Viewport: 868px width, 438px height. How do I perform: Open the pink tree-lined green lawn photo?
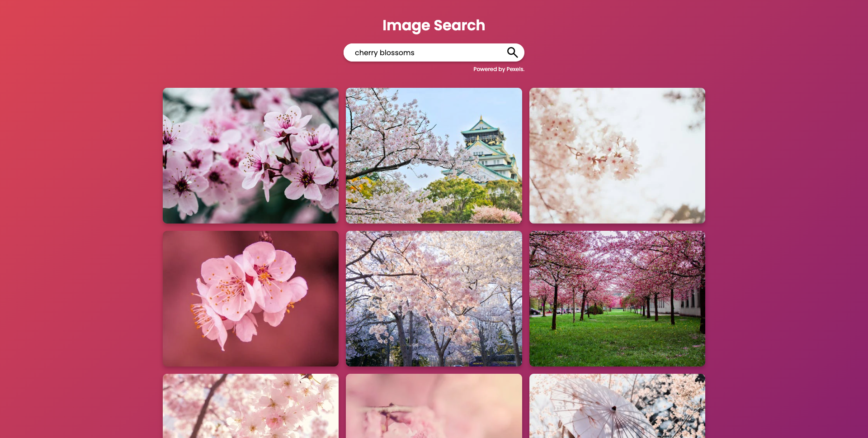[617, 299]
